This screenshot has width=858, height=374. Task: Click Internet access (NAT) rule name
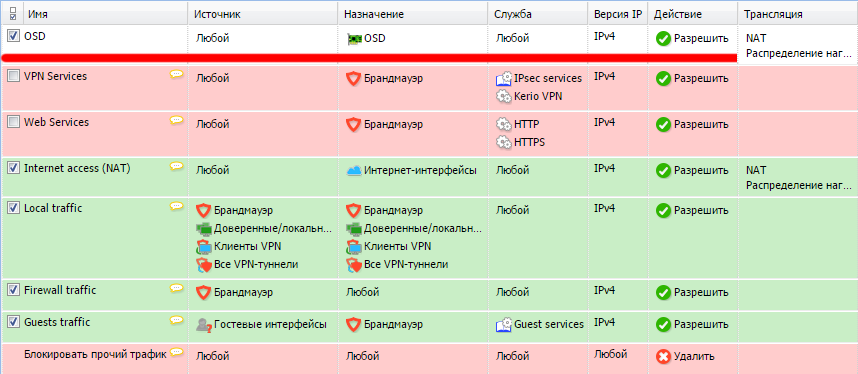point(77,169)
